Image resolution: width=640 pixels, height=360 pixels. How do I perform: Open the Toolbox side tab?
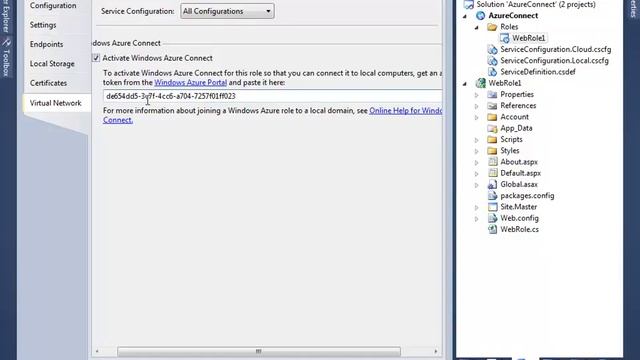click(x=6, y=58)
